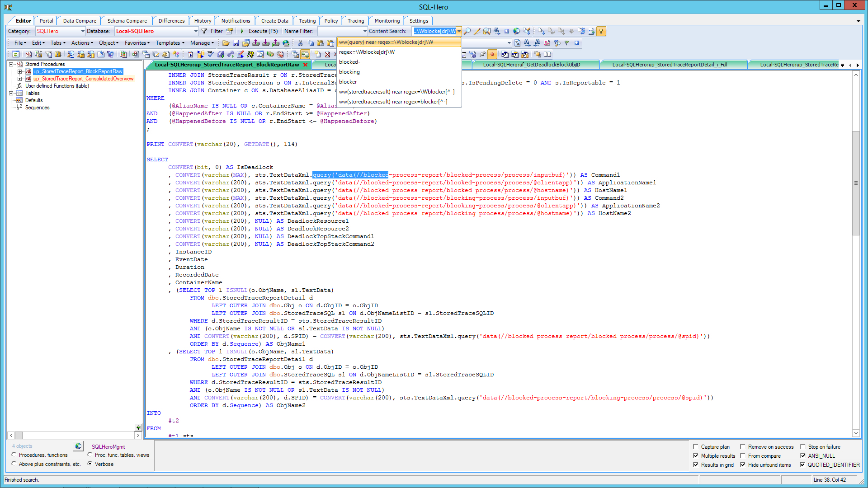Select 'regex=\Wblocke[dr]\W' search history entry
Image resolution: width=868 pixels, height=488 pixels.
click(x=399, y=52)
